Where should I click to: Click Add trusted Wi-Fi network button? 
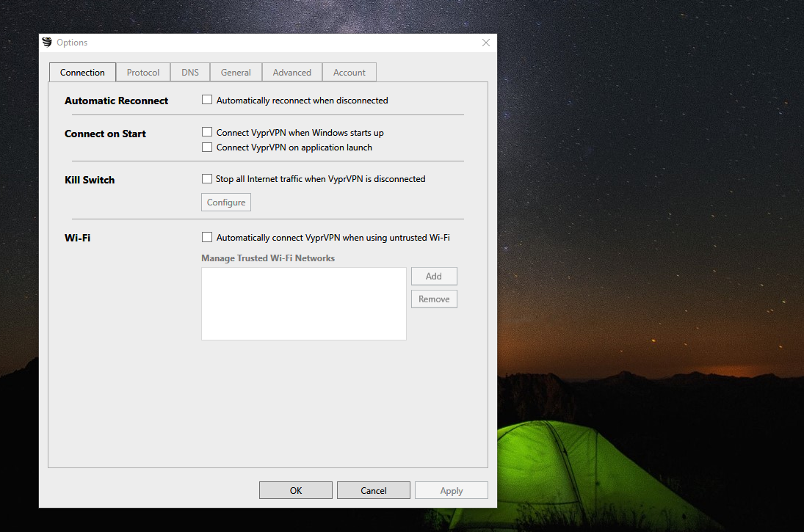[434, 276]
